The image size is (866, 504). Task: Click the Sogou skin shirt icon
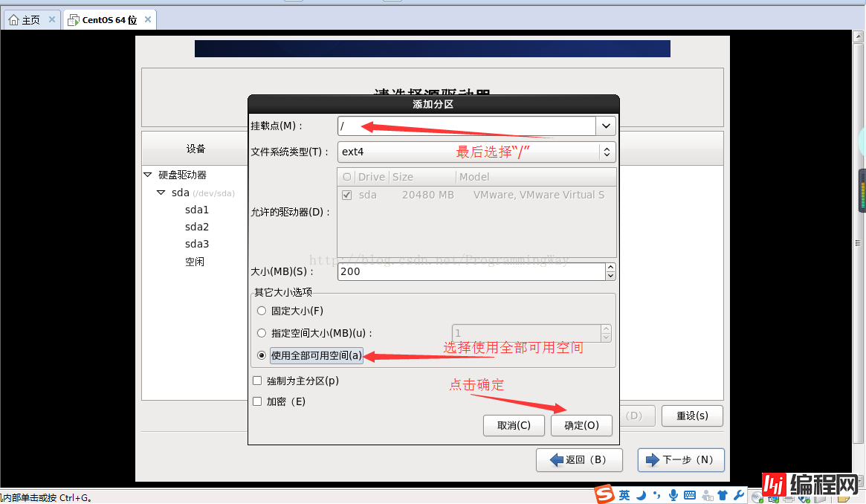722,495
